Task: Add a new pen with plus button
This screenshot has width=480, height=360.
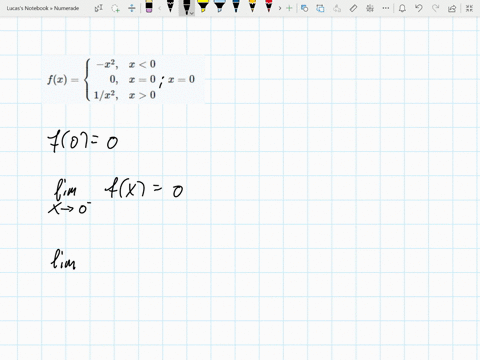Action: coord(289,8)
